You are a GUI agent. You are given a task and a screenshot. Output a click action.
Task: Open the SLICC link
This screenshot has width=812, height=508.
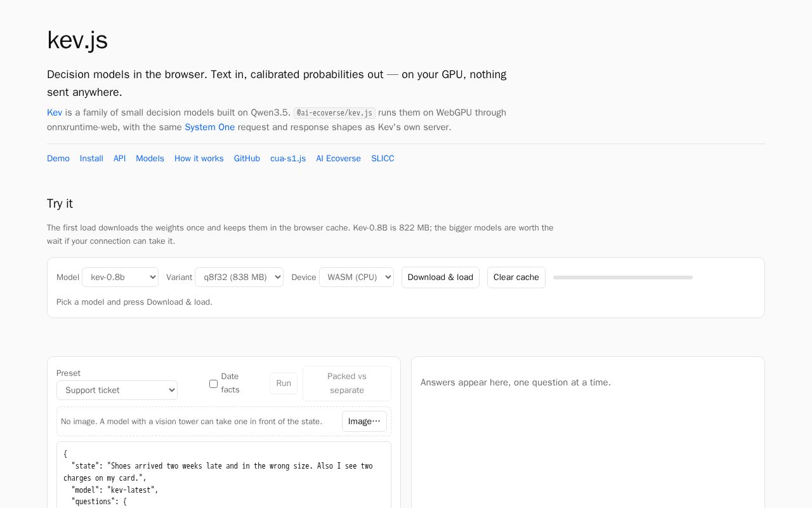pyautogui.click(x=383, y=158)
